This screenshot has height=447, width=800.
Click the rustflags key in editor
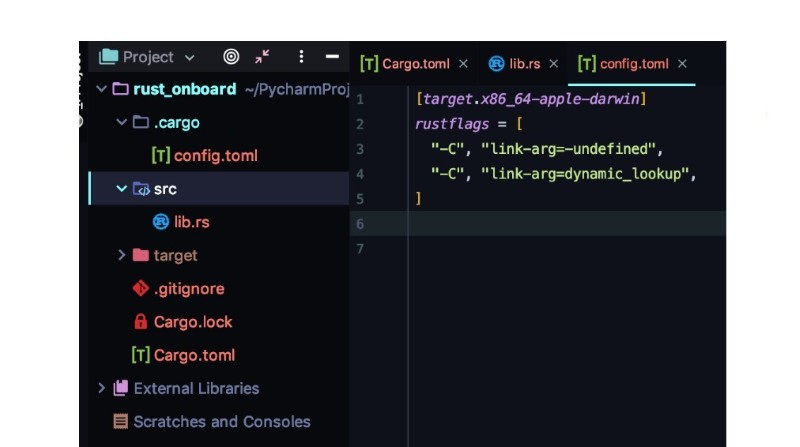(x=452, y=124)
